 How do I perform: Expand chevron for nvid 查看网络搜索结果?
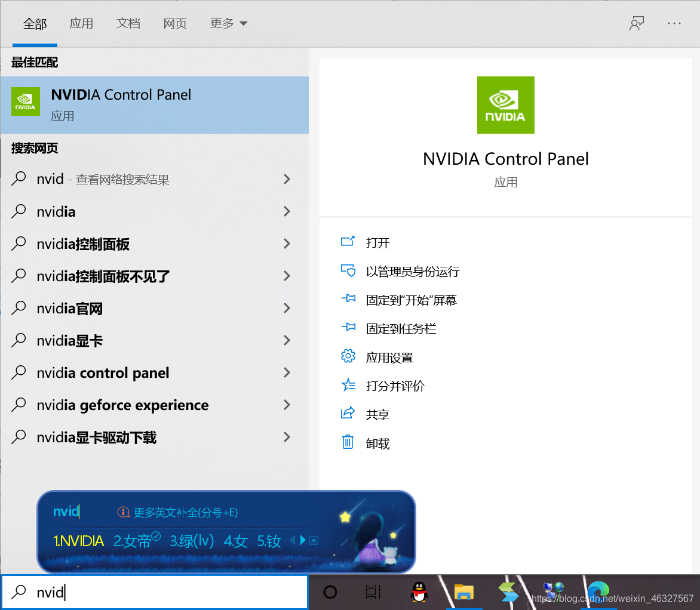(287, 180)
